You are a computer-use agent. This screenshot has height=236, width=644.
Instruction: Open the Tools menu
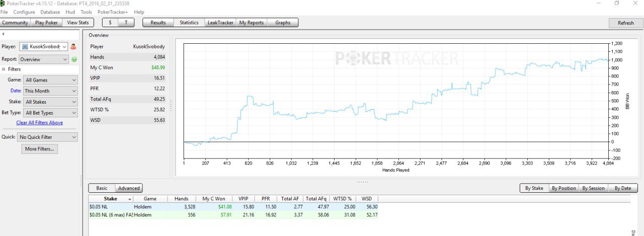[x=86, y=12]
